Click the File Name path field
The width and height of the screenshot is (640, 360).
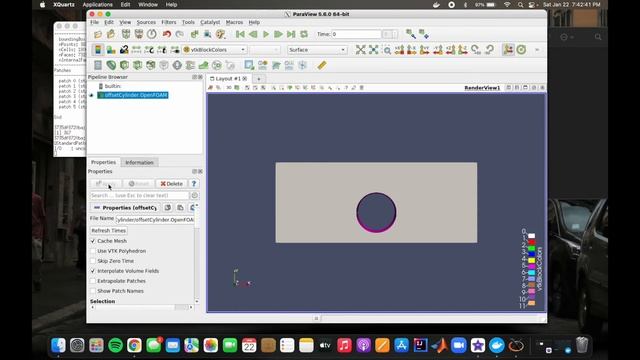(155, 220)
